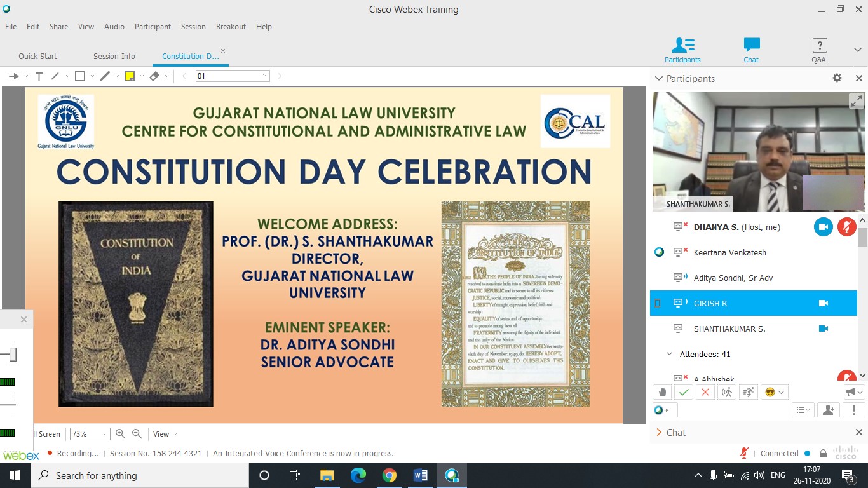
Task: Open Microsoft Word from the taskbar
Action: 421,475
